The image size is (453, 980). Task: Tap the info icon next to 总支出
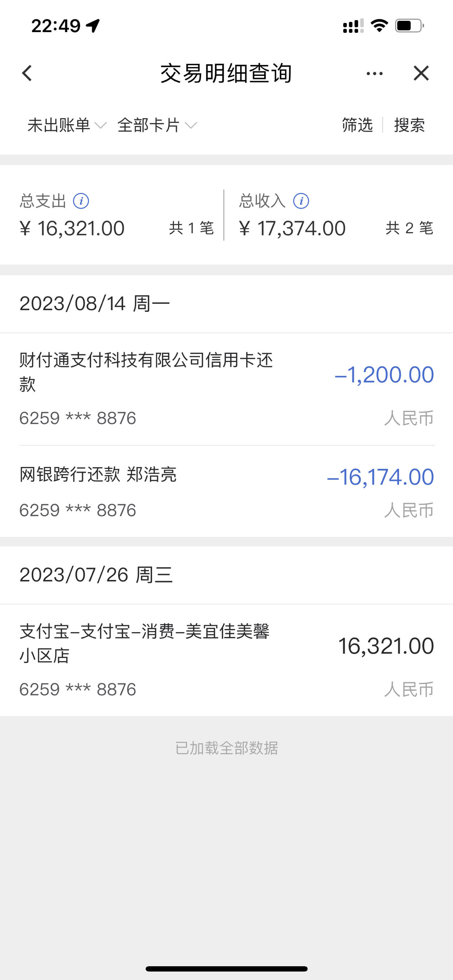tap(81, 201)
